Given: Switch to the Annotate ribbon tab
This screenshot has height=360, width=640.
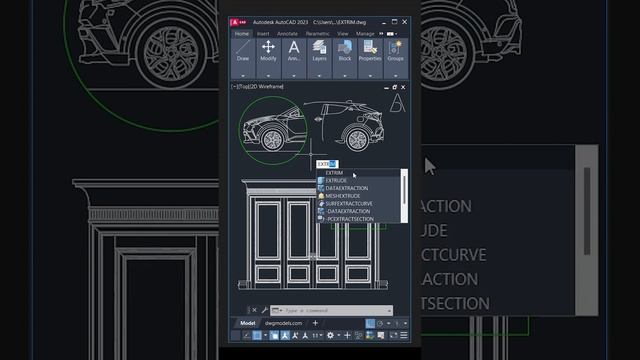Looking at the screenshot, I should point(287,33).
